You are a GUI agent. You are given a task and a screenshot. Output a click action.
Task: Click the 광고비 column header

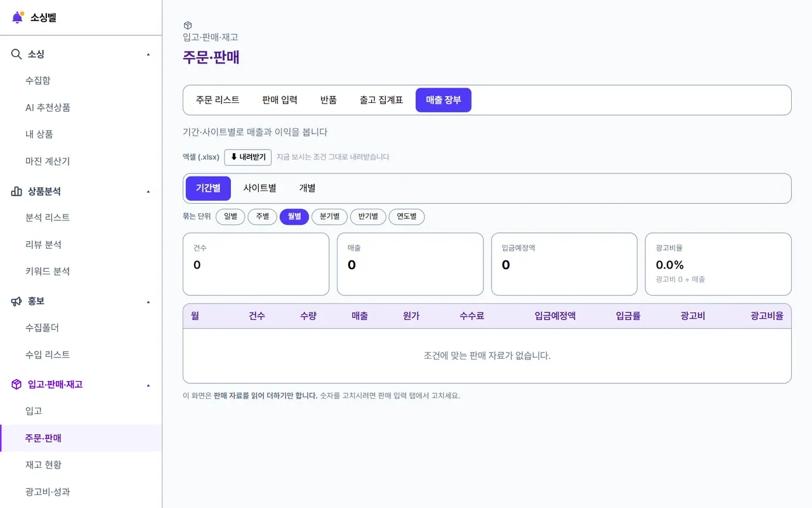[693, 316]
